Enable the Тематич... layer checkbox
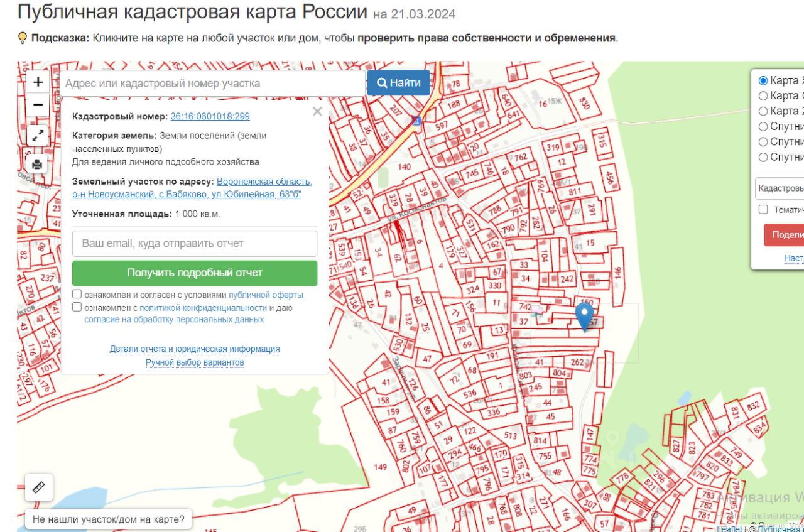Viewport: 804px width, 532px height. [x=763, y=210]
